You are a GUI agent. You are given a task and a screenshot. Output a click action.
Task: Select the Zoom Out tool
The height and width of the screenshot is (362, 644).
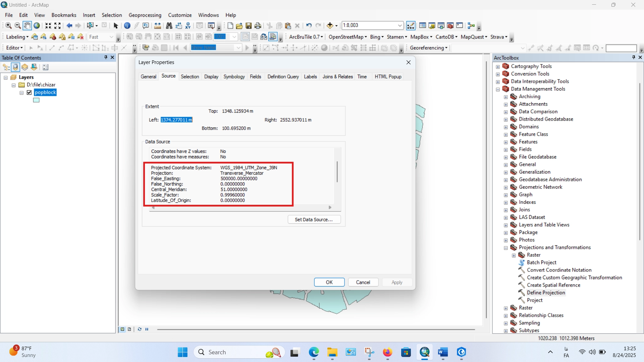pyautogui.click(x=18, y=25)
